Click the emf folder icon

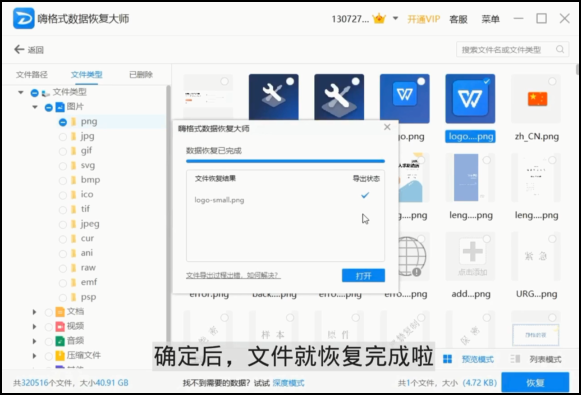pos(73,283)
